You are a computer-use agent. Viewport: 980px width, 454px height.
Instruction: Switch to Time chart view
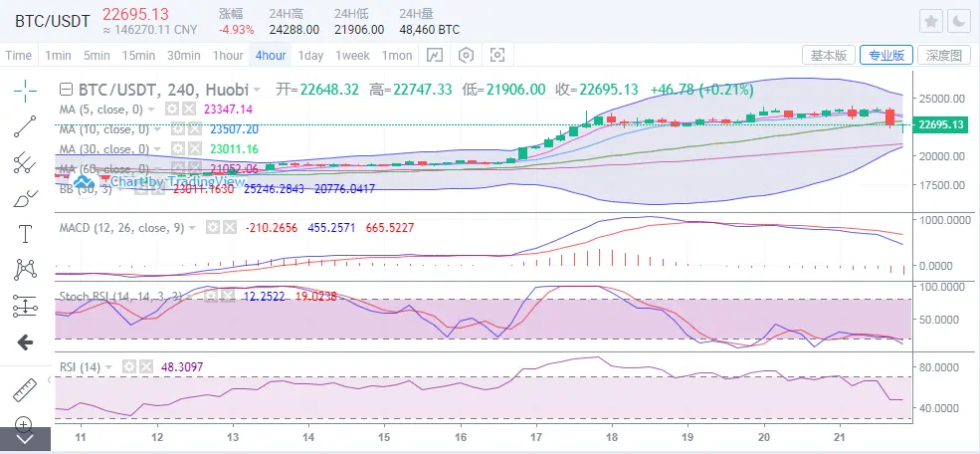tap(18, 55)
